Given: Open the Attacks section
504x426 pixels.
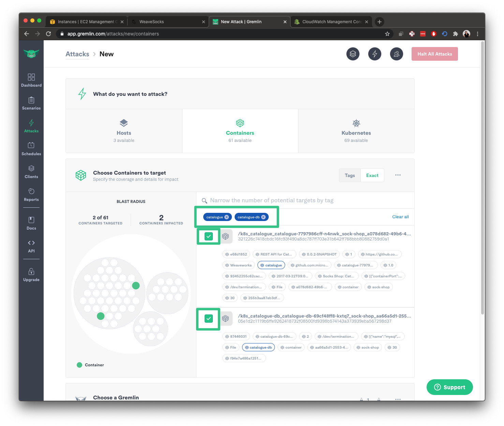Looking at the screenshot, I should coord(31,126).
